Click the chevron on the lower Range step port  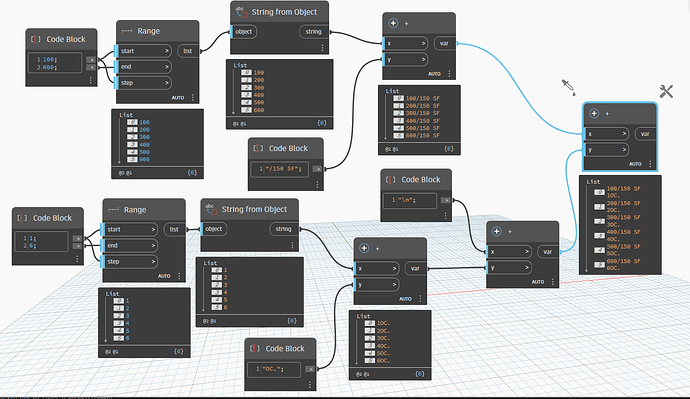click(153, 261)
